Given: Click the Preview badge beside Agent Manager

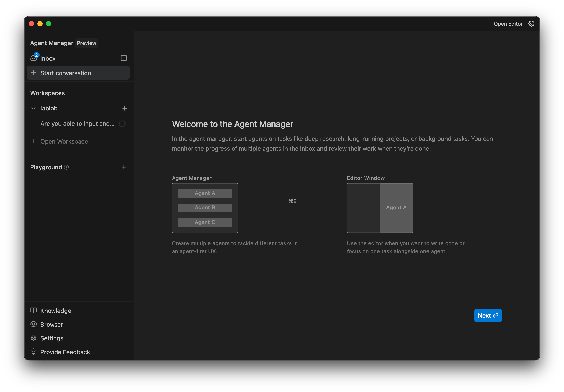Looking at the screenshot, I should tap(86, 43).
